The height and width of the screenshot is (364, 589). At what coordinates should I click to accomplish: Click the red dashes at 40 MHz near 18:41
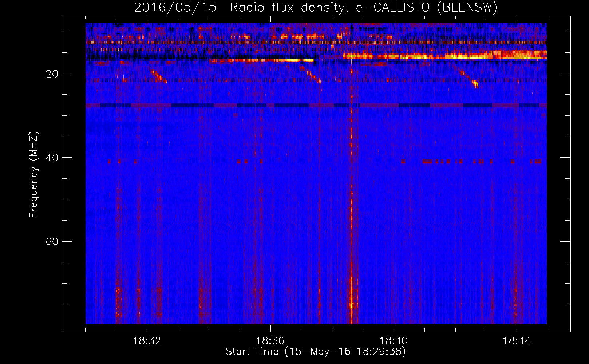(x=427, y=161)
